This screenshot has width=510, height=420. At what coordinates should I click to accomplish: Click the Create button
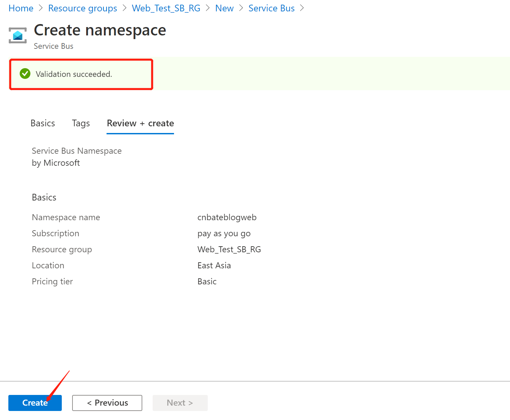click(x=35, y=403)
